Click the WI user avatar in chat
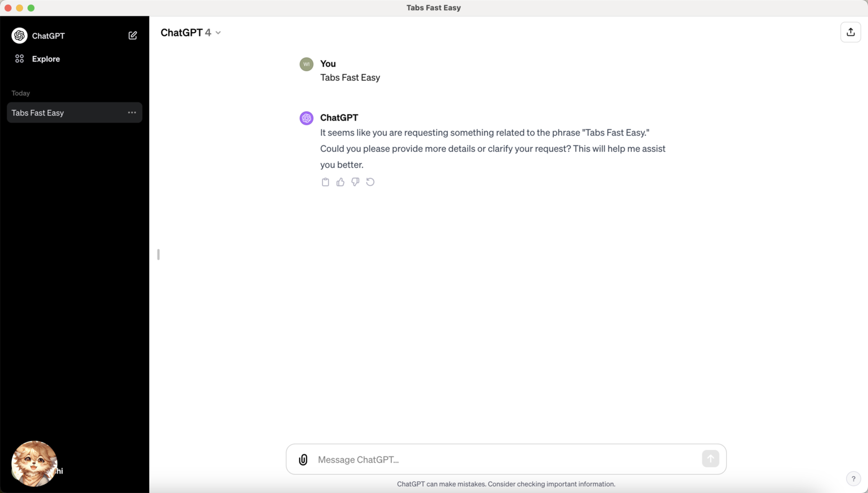 (x=307, y=64)
